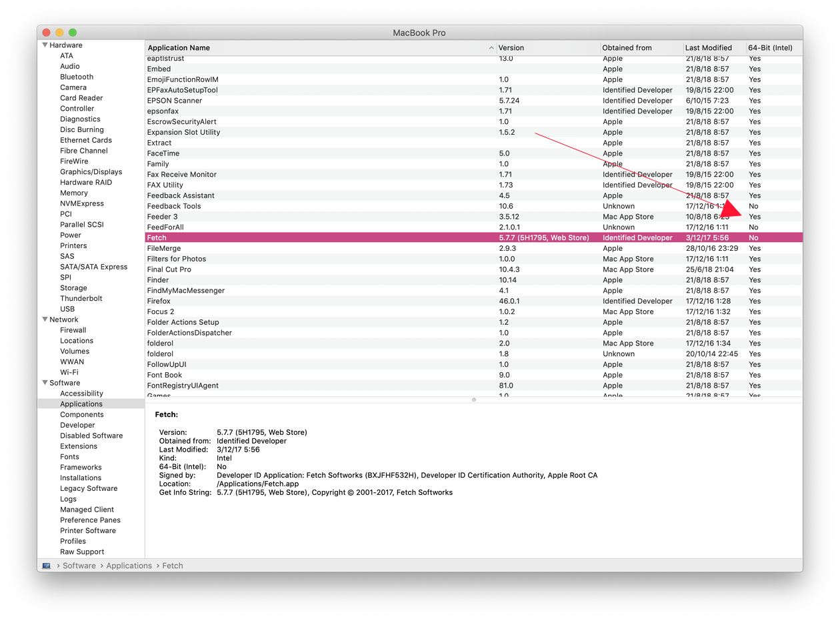Select the Feeder 3 row

(x=474, y=217)
